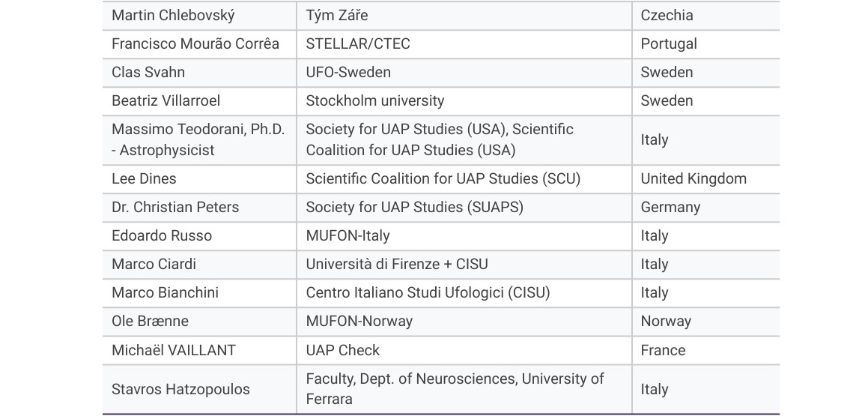Select the STELLAR/CTEC cell

(358, 43)
